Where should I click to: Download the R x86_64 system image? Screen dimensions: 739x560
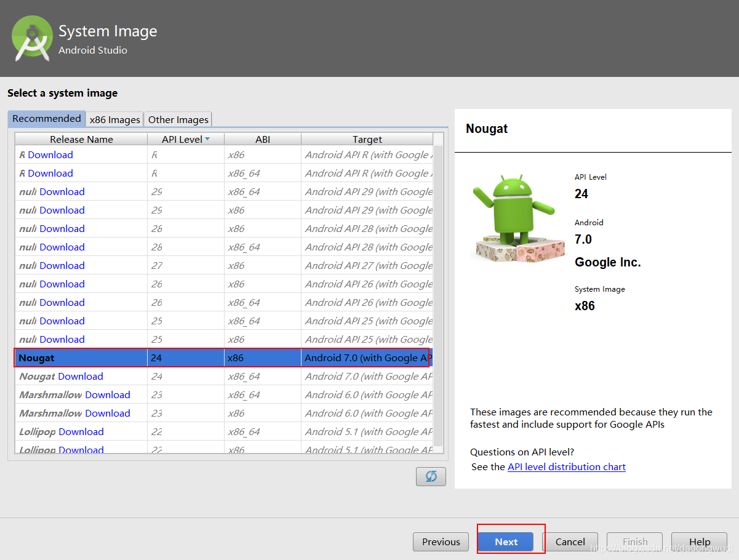[50, 174]
